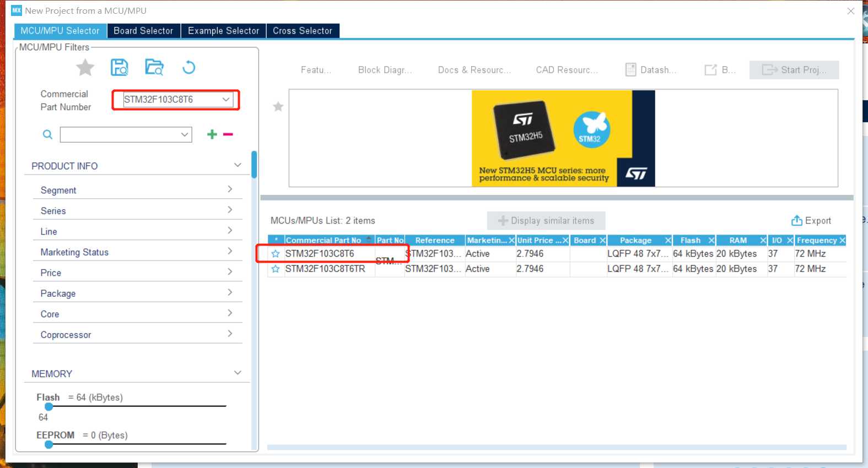Click the STM32H5 advertisement banner

coord(563,138)
